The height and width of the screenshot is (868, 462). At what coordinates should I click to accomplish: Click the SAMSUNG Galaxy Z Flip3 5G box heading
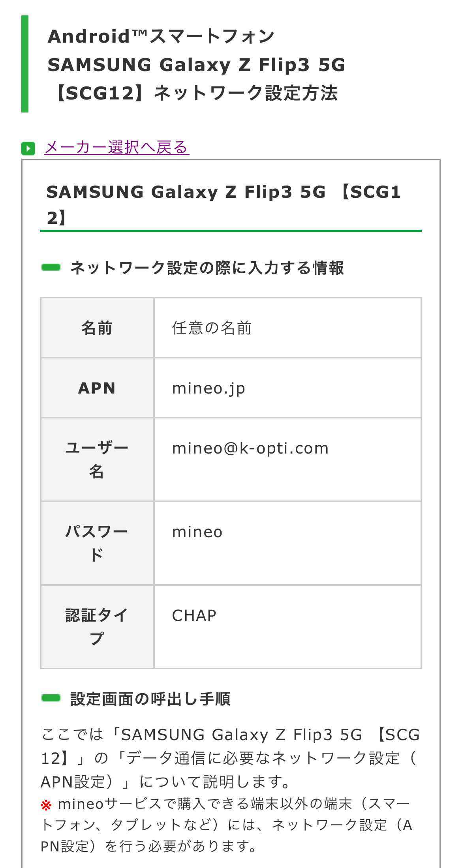tap(223, 204)
